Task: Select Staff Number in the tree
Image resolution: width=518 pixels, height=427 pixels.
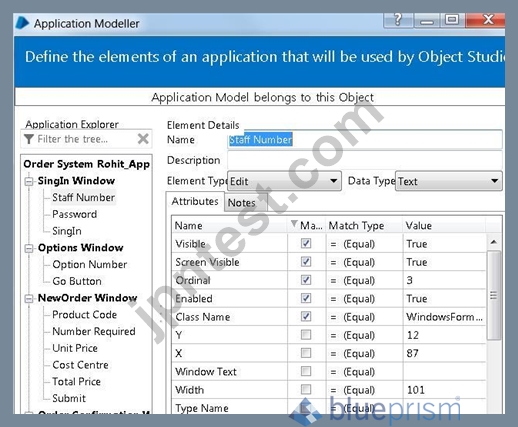Action: pos(83,197)
